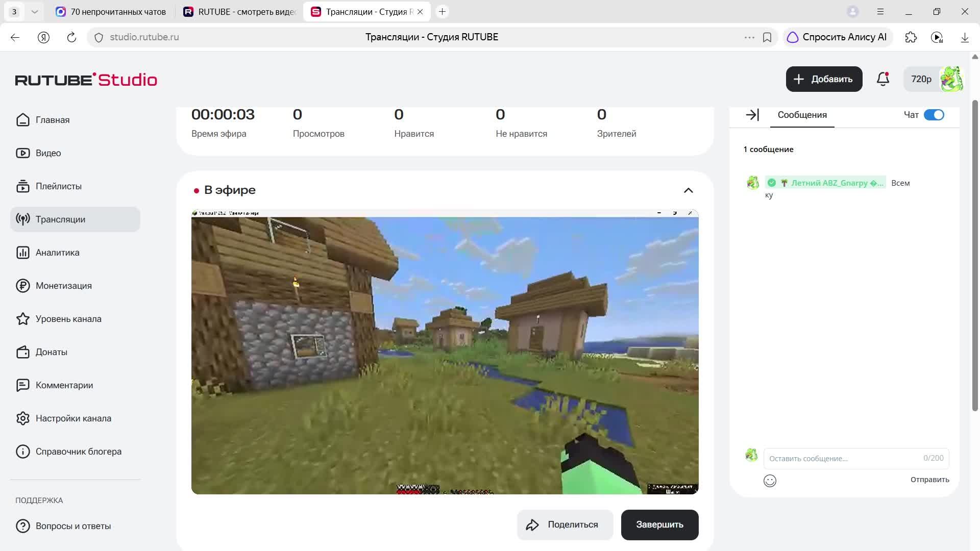Reload the page
The image size is (980, 551).
[71, 37]
